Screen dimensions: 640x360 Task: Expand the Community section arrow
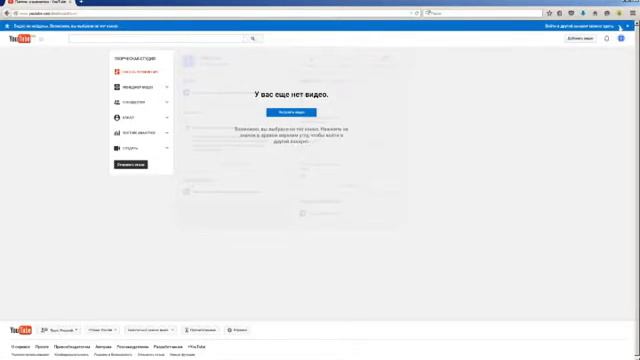point(167,102)
